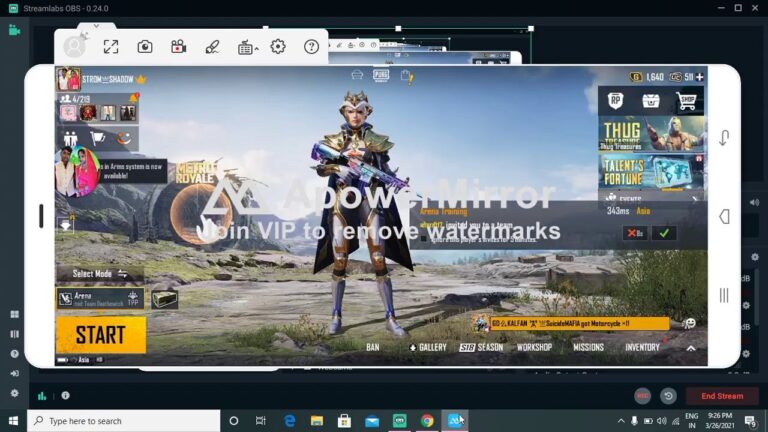Open the MISSIONS tab in game
Screen dimensions: 768x432
point(588,347)
